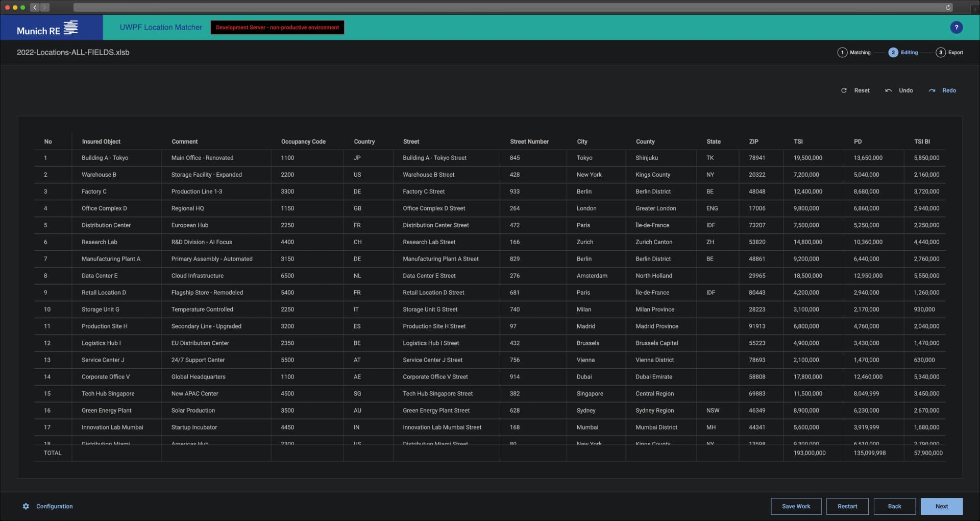
Task: Click the ZIP column header
Action: coord(753,141)
